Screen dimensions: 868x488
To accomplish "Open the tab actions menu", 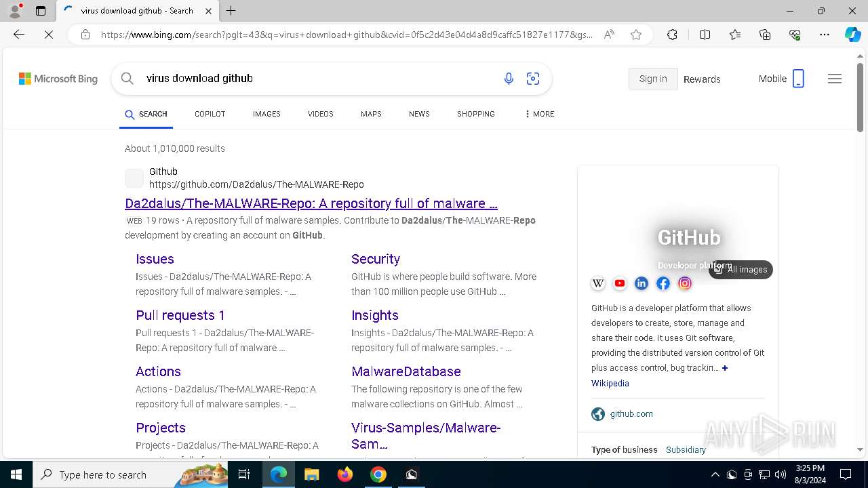I will [41, 11].
